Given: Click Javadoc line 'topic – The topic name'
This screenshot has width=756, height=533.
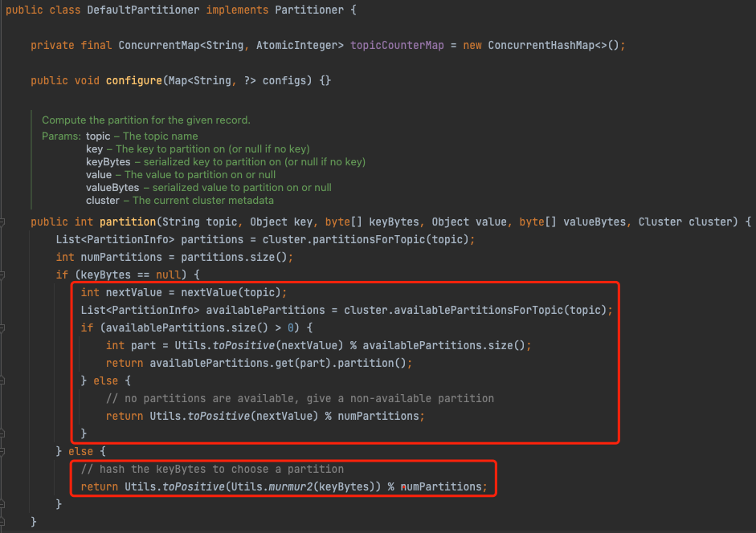Looking at the screenshot, I should click(141, 136).
